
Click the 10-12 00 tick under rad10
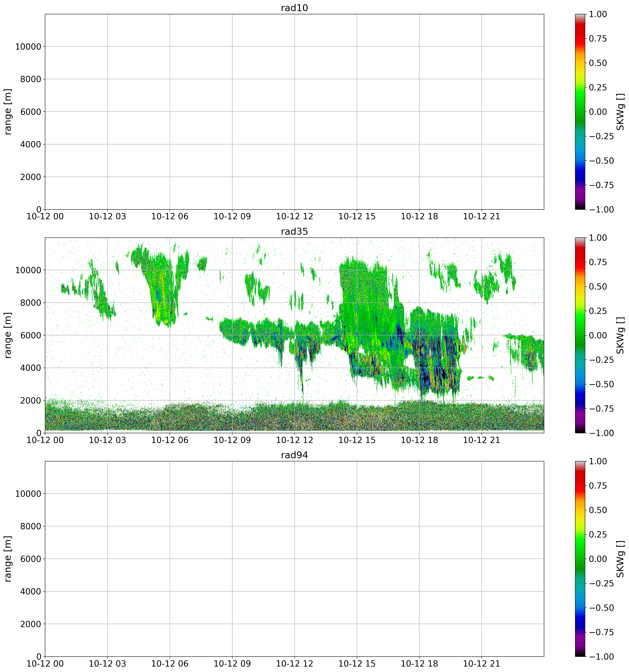click(45, 217)
